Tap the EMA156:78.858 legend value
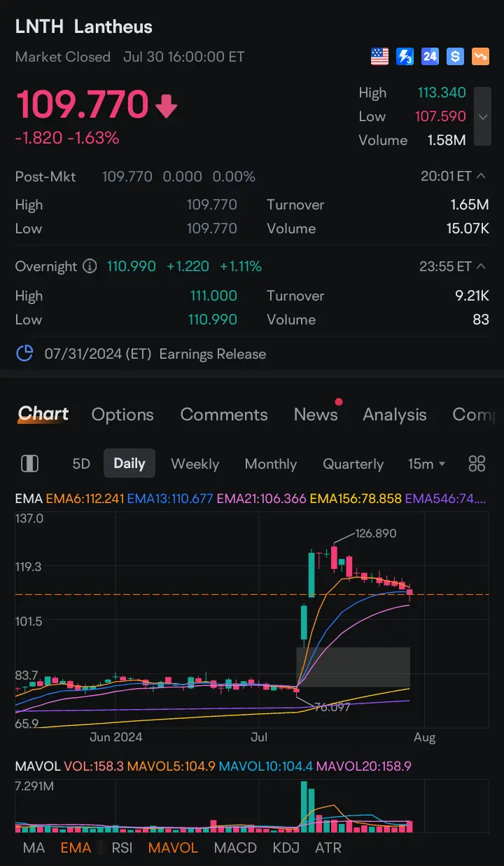Screen dimensions: 504x866 pyautogui.click(x=356, y=499)
